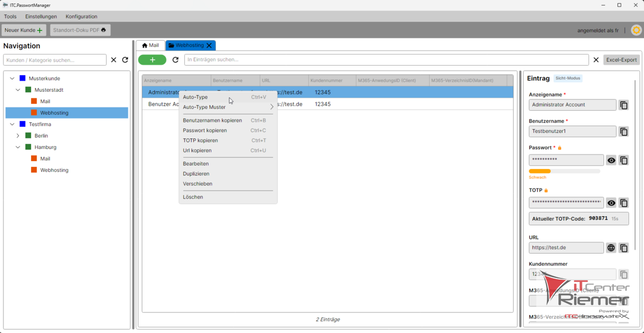
Task: Reveal the Passwort with eye icon
Action: click(x=611, y=160)
